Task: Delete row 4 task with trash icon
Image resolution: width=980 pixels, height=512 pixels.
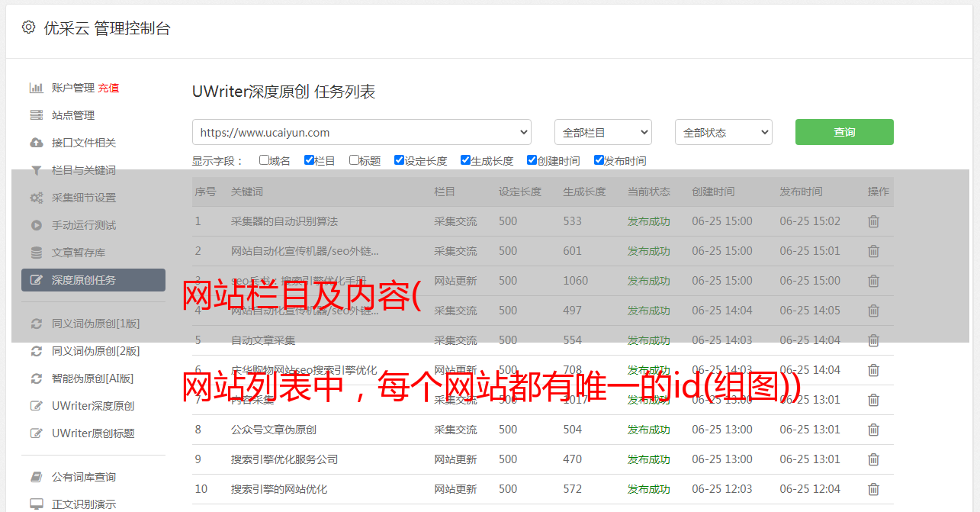Action: click(x=873, y=311)
